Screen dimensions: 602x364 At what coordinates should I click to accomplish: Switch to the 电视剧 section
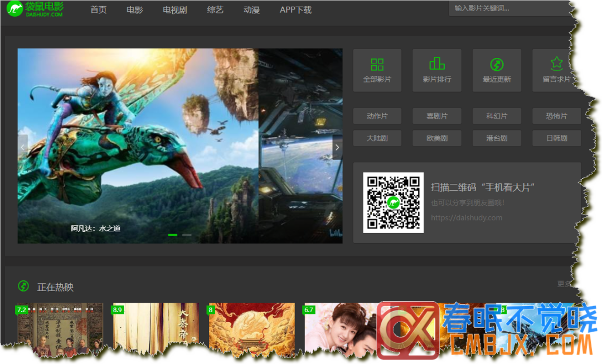(x=174, y=9)
